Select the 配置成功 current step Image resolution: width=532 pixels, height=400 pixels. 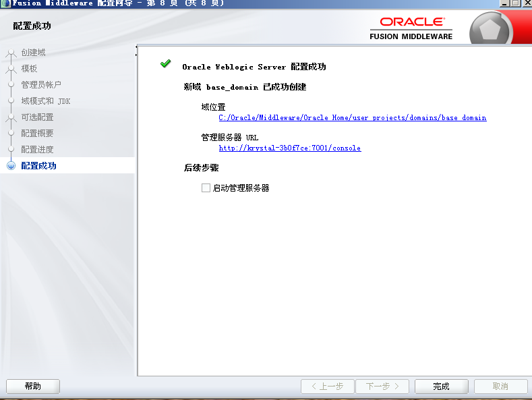pyautogui.click(x=38, y=166)
